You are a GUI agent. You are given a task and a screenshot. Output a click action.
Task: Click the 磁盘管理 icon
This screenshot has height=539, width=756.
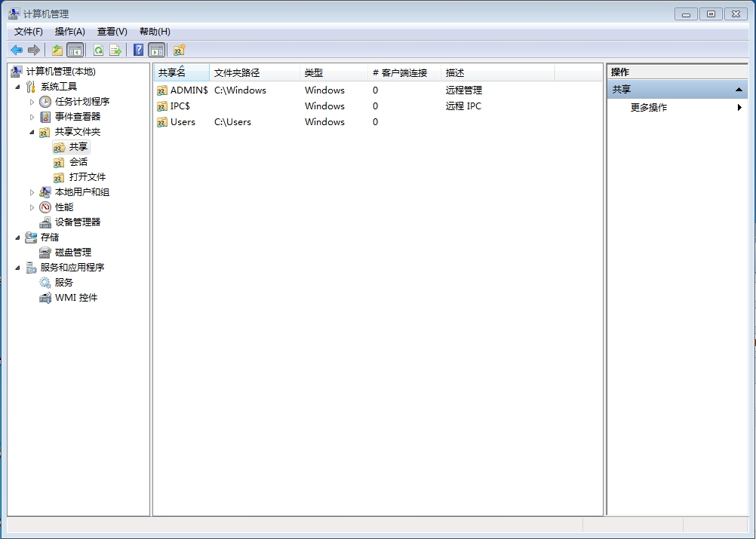point(45,253)
